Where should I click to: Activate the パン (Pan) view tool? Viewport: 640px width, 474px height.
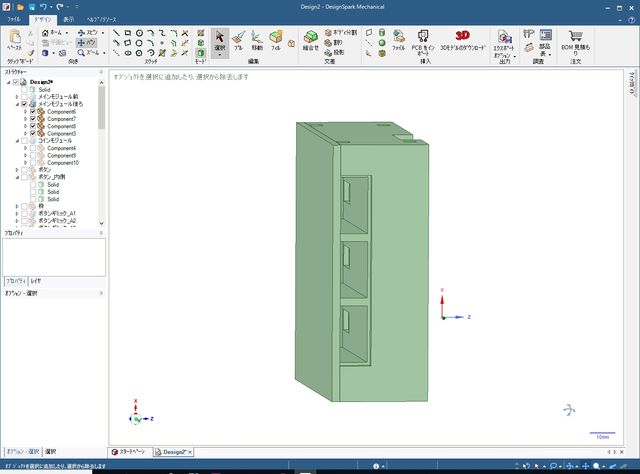pos(86,42)
